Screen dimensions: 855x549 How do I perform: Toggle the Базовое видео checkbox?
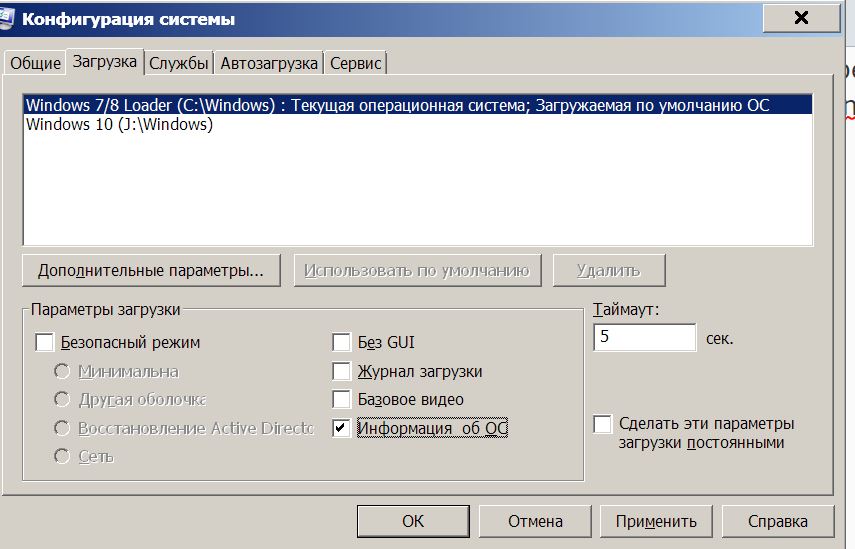(x=342, y=400)
